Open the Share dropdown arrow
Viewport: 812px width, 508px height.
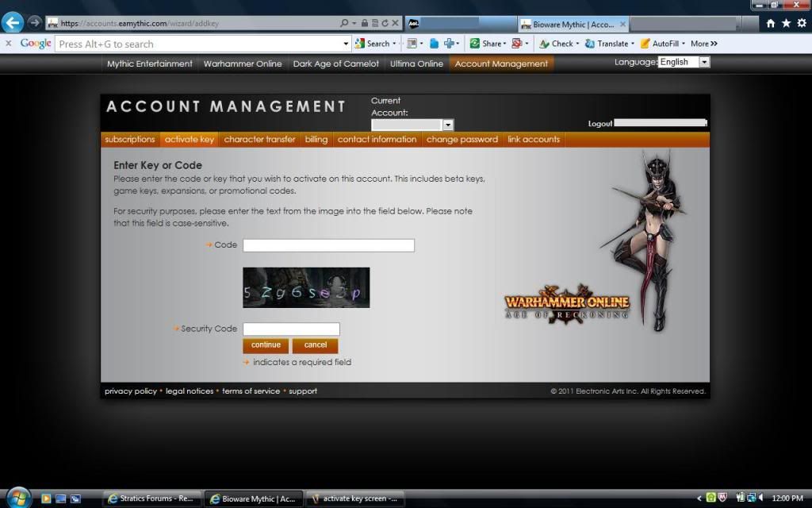click(x=504, y=44)
